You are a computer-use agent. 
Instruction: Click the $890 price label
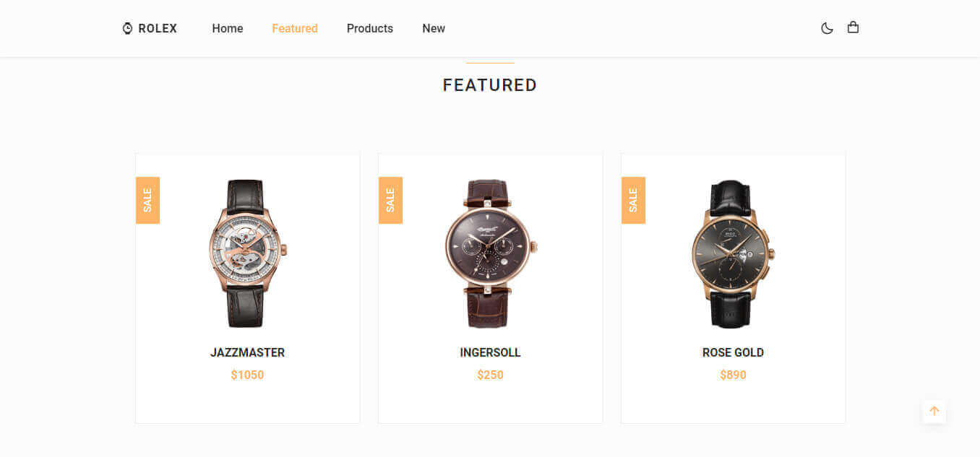pos(733,375)
